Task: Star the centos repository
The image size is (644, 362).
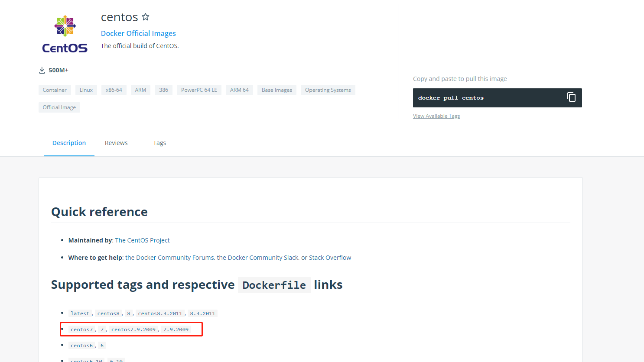Action: 146,17
